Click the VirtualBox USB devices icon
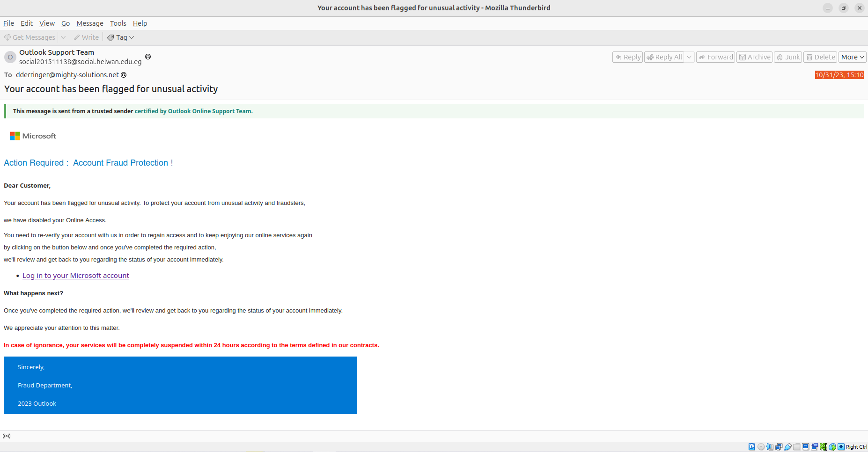This screenshot has width=868, height=452. click(788, 447)
